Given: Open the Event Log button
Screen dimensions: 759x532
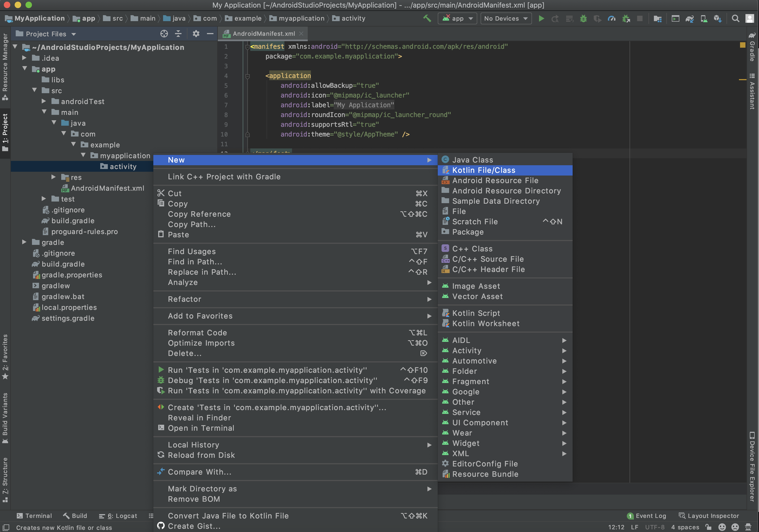Looking at the screenshot, I should [x=646, y=516].
